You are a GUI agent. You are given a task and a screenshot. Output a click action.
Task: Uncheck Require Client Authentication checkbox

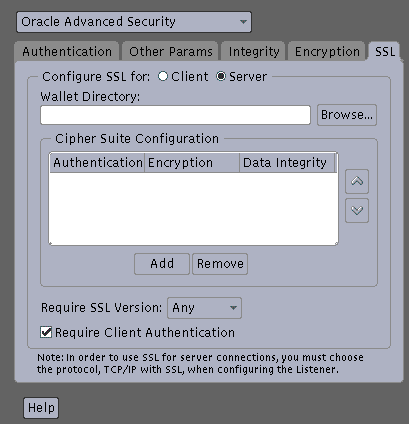pyautogui.click(x=46, y=332)
